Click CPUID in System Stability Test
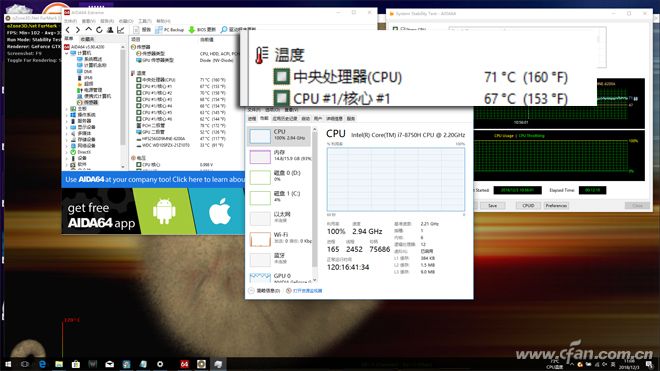This screenshot has width=660, height=371. (528, 206)
